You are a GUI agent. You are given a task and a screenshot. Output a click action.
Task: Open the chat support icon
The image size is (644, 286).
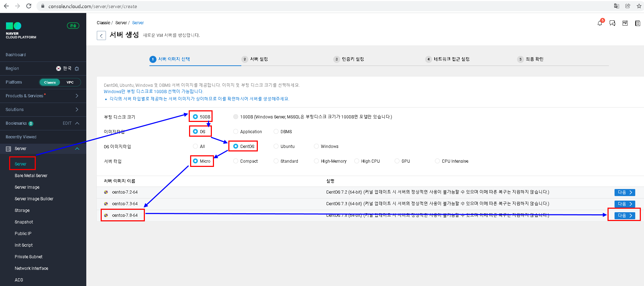[612, 23]
